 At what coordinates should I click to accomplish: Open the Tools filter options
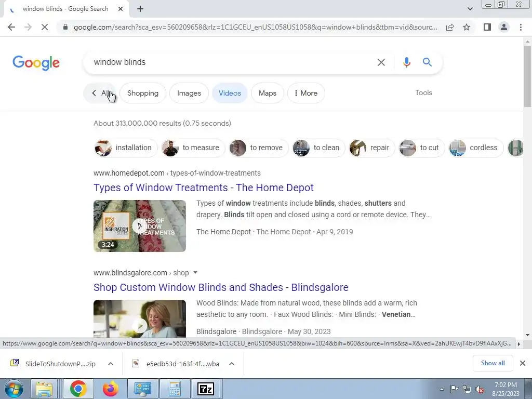point(423,92)
